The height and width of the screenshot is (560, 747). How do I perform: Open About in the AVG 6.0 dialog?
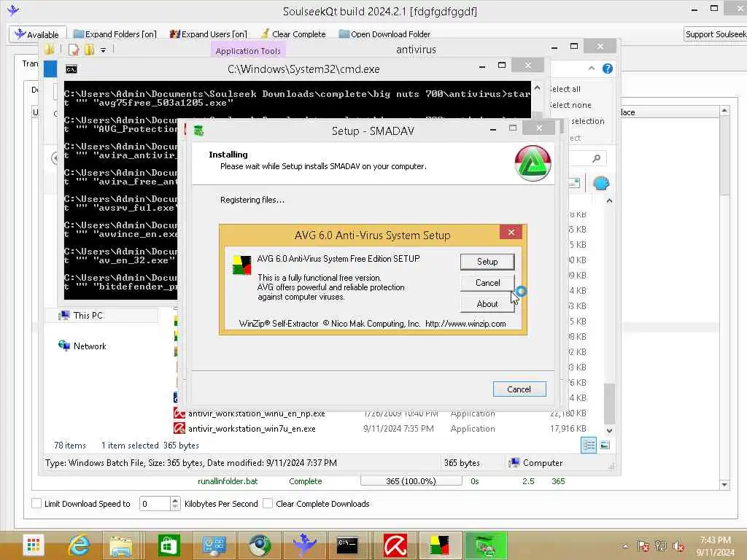click(487, 304)
